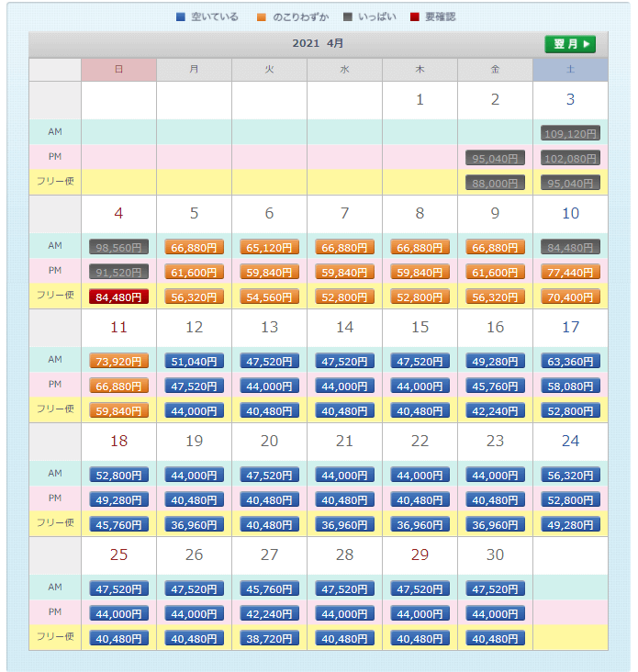
Task: Select 42,240円 フリー便 on April 16
Action: coord(495,410)
